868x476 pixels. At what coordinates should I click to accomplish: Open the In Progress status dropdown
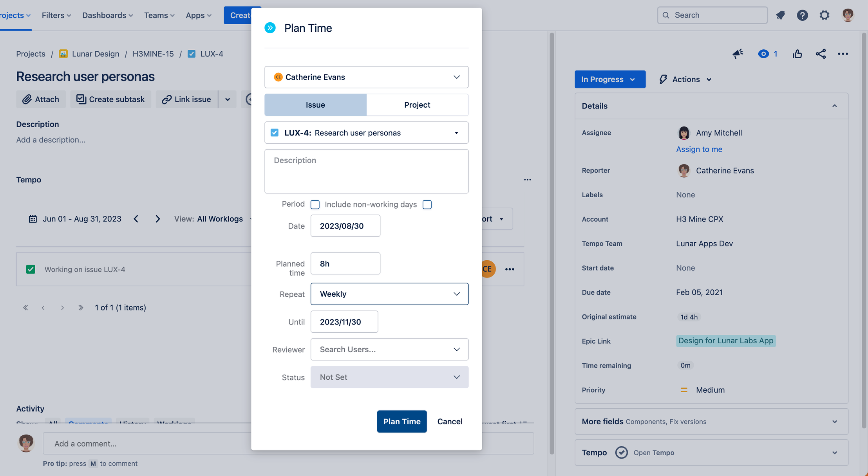tap(609, 79)
